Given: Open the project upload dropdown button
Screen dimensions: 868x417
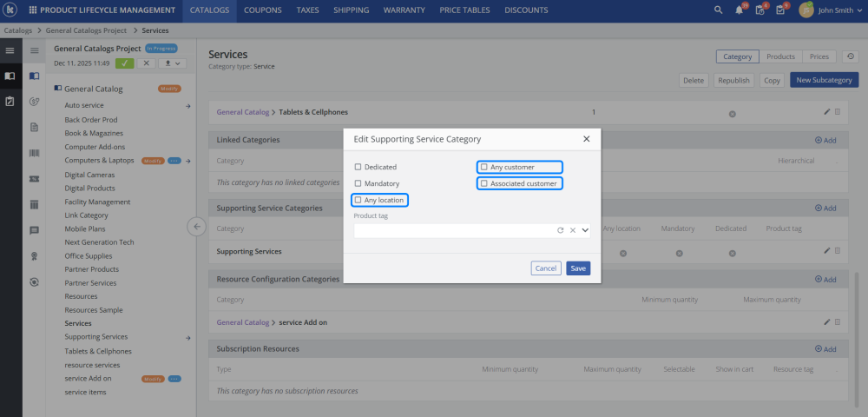Looking at the screenshot, I should (x=173, y=63).
